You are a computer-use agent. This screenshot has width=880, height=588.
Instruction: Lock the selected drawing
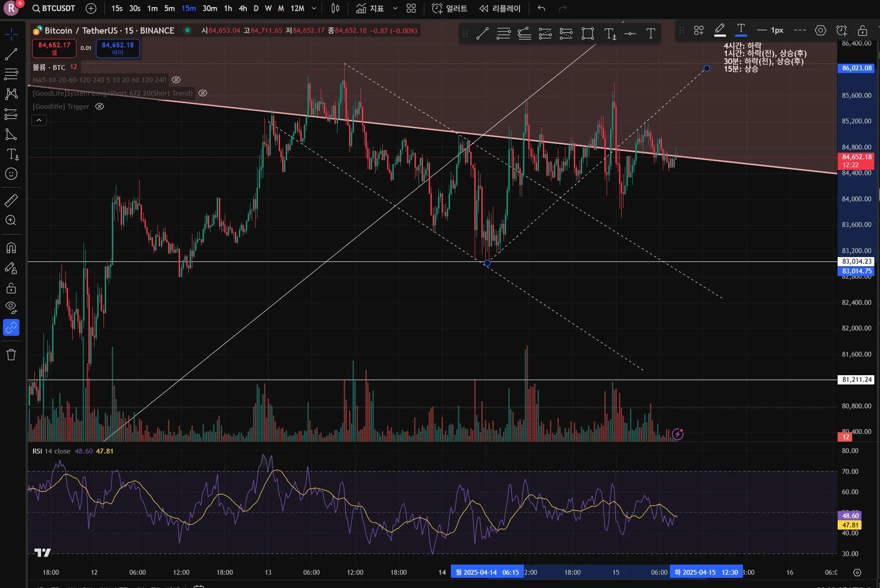click(863, 30)
